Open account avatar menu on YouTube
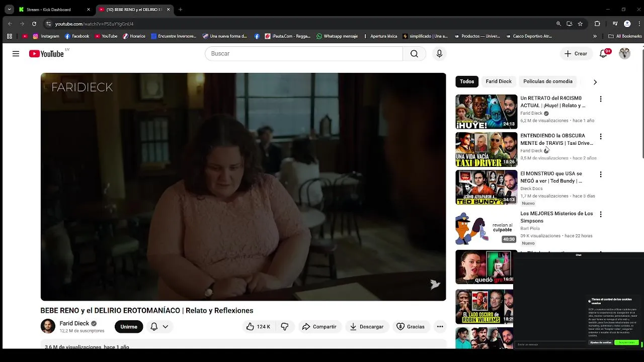 624,54
